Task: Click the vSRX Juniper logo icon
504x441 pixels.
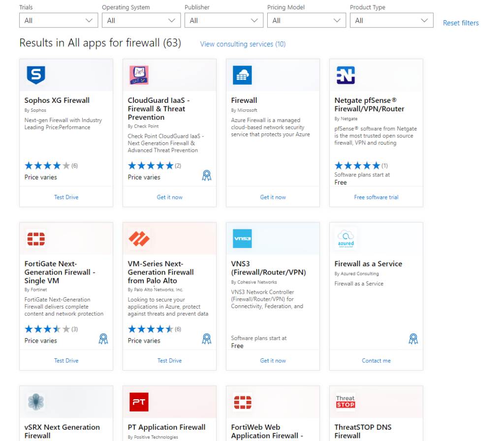Action: pyautogui.click(x=36, y=402)
